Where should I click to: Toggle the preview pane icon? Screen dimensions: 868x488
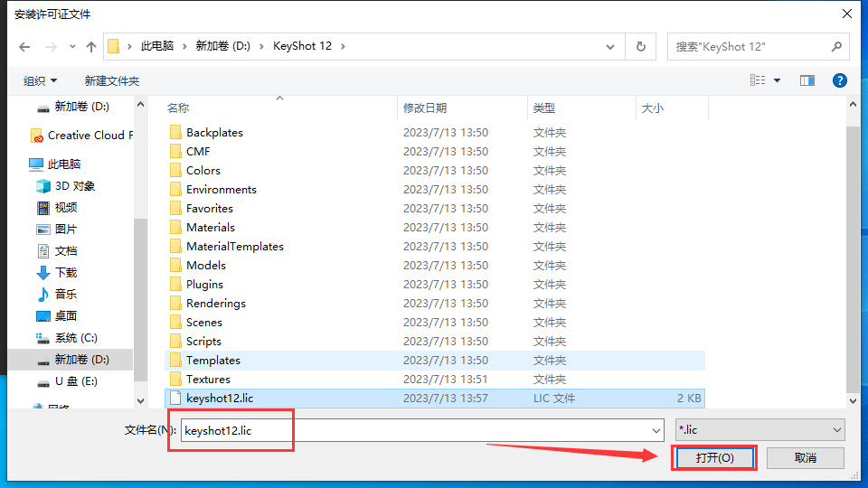pyautogui.click(x=807, y=80)
